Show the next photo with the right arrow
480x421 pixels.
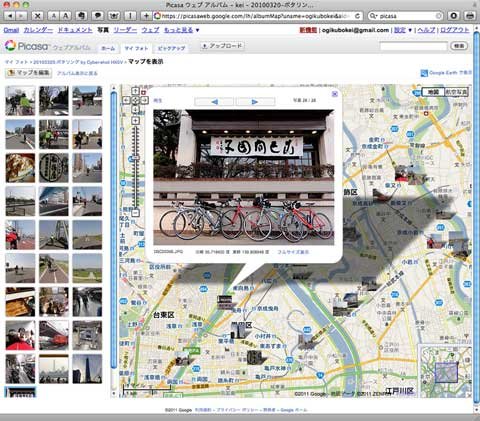click(255, 102)
